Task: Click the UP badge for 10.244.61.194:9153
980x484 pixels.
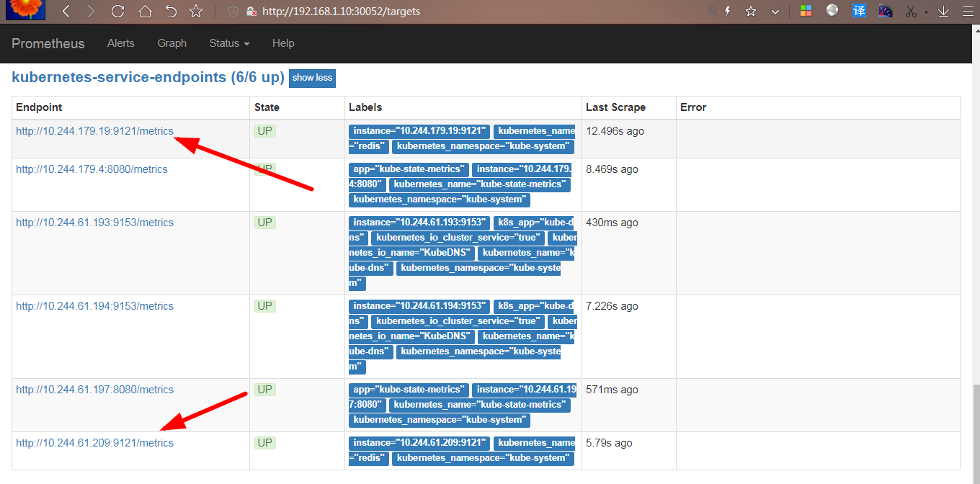Action: pyautogui.click(x=265, y=306)
